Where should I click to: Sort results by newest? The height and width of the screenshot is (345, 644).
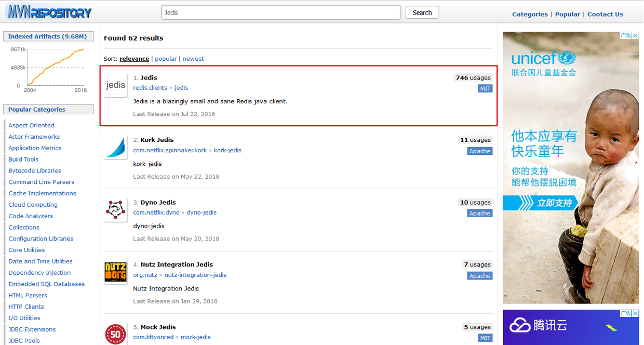193,59
